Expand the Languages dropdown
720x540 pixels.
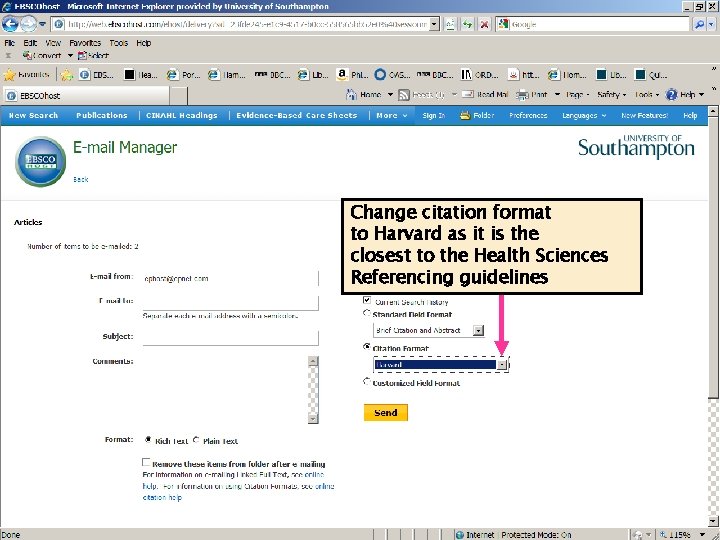pyautogui.click(x=584, y=116)
